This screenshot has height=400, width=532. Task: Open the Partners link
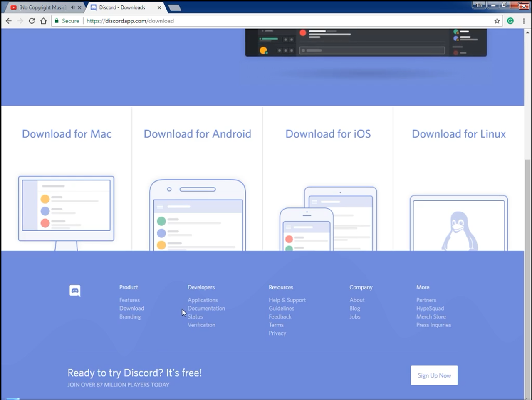[426, 300]
